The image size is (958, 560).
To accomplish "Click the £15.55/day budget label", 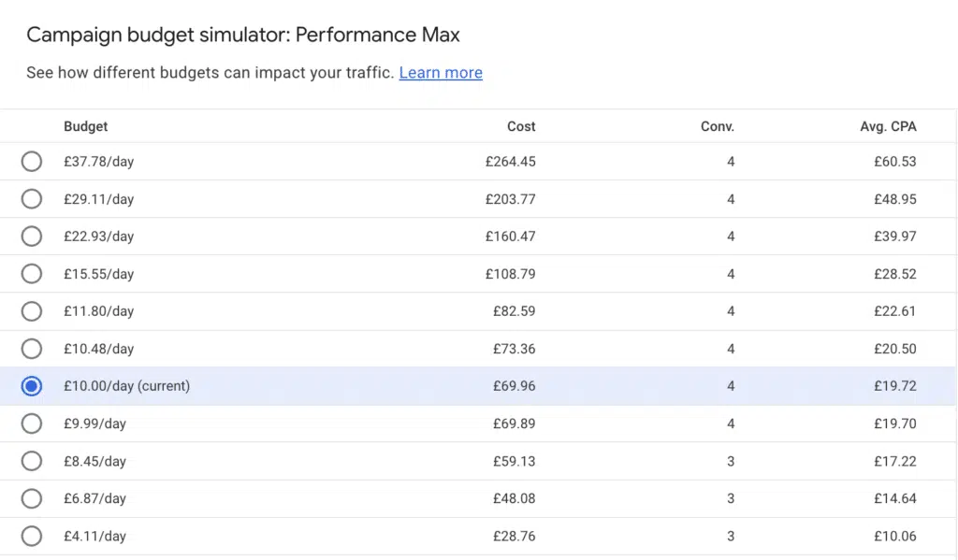I will click(99, 274).
